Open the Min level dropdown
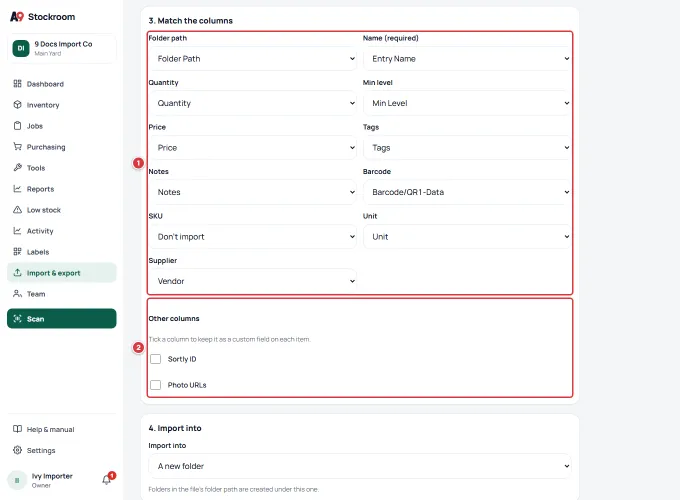 pos(467,103)
